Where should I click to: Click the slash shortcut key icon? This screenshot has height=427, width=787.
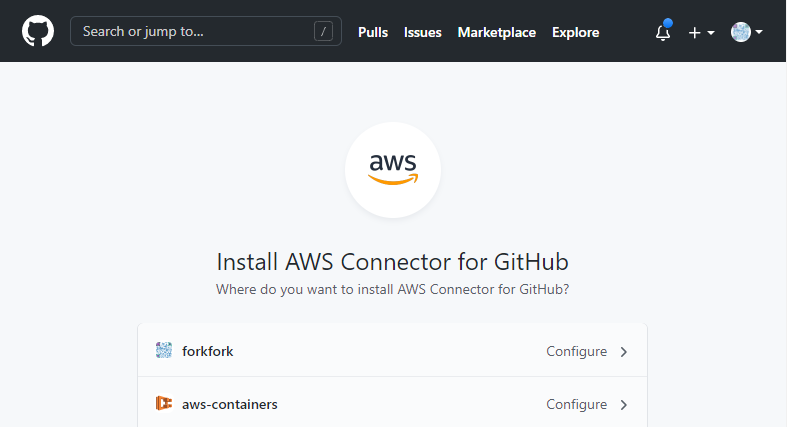[323, 32]
